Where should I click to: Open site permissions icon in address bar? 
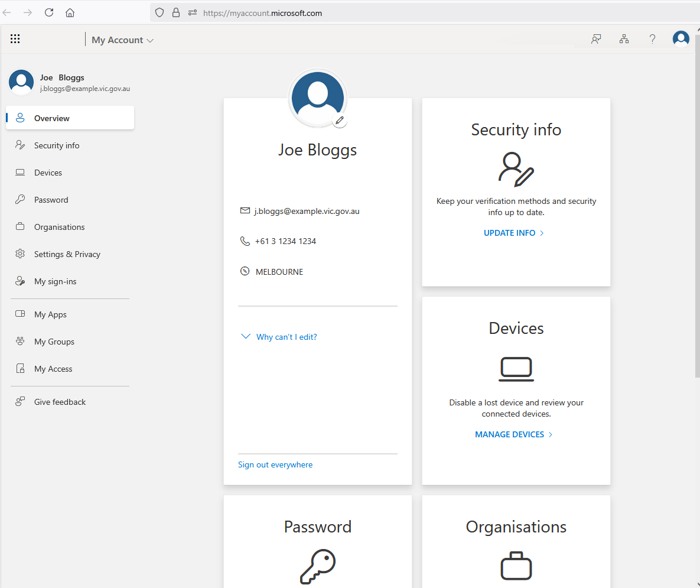193,12
